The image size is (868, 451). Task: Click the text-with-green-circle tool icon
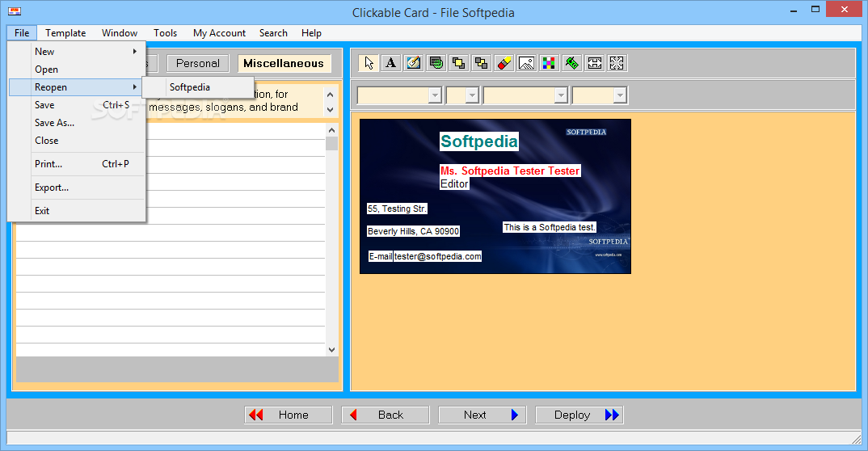point(436,63)
